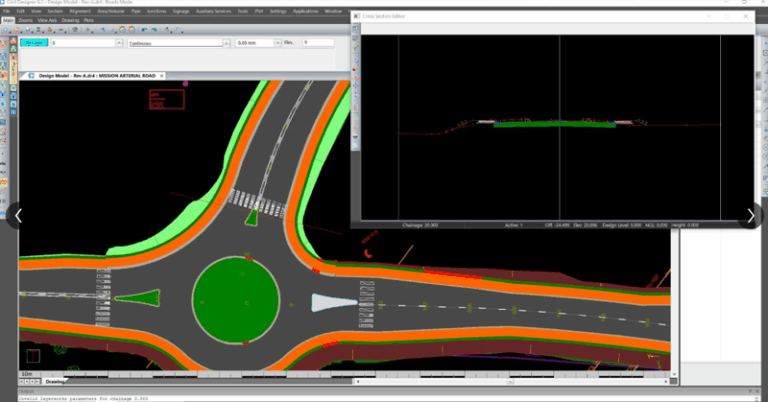Click the scroll-down arrow of the canvas vertical scrollbar
Viewport: 768px width, 402px height.
tap(673, 374)
